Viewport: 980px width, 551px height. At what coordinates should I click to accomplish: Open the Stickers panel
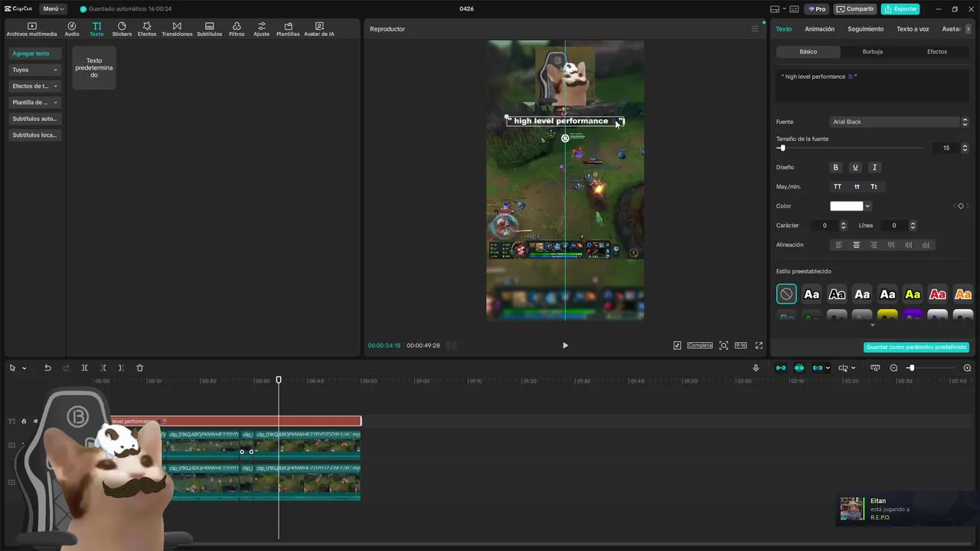click(122, 30)
